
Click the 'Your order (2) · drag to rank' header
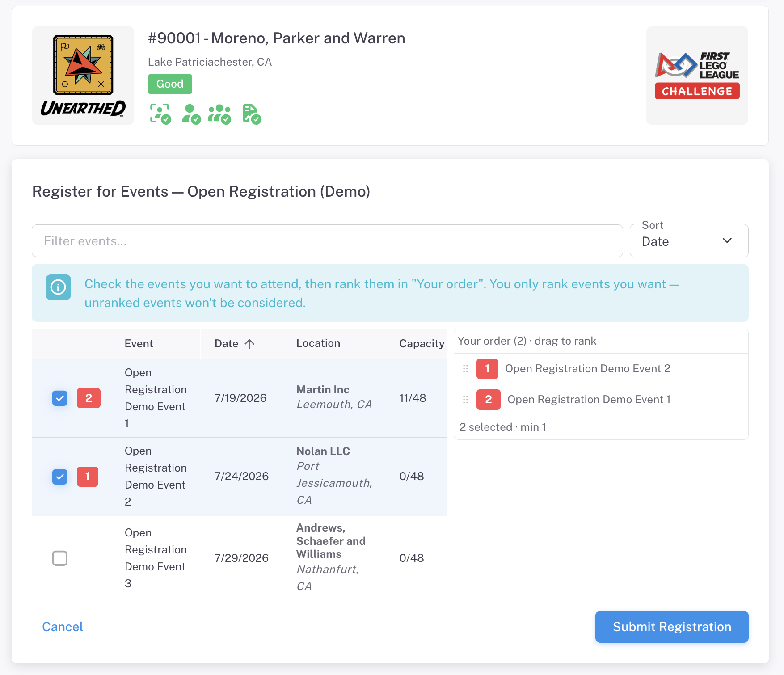527,341
